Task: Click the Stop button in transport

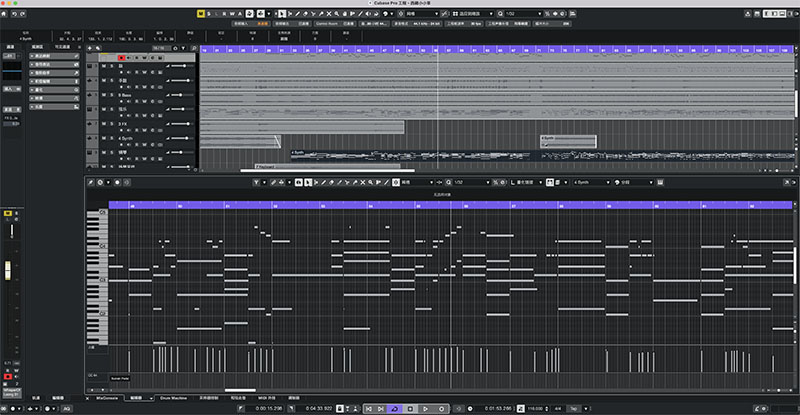Action: click(x=410, y=409)
